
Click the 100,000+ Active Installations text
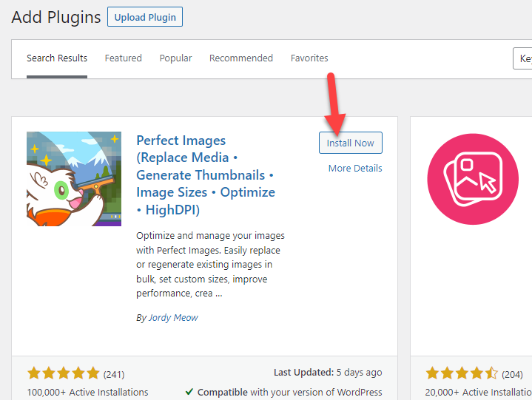tap(87, 392)
